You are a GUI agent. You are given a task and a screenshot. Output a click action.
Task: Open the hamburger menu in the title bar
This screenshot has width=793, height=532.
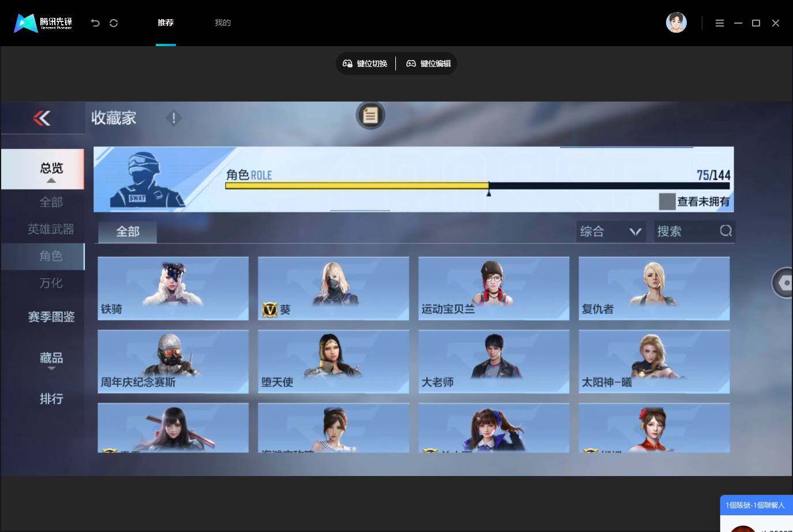720,23
